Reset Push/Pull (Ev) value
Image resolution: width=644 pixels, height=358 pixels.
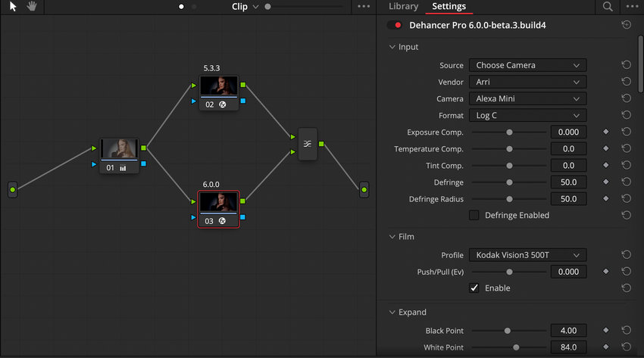pos(626,272)
